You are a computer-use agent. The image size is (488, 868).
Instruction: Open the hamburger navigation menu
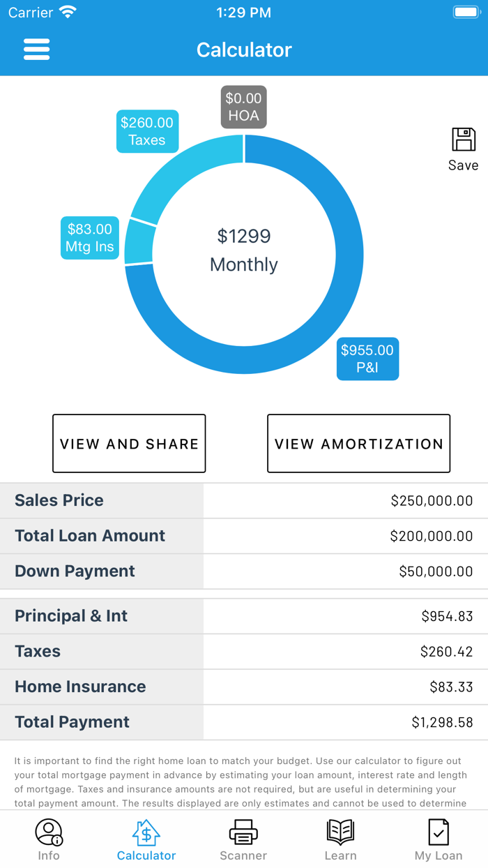(x=36, y=49)
